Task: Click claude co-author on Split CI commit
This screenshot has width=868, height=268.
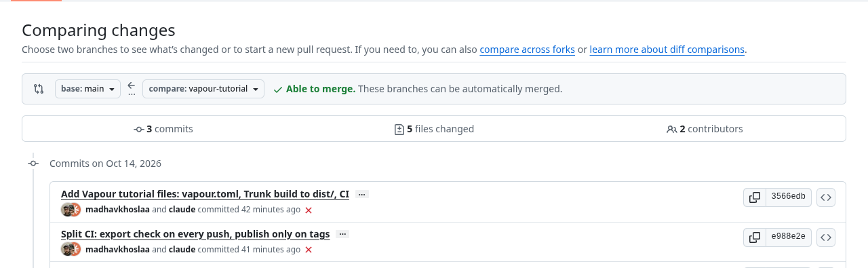Action: (x=182, y=250)
